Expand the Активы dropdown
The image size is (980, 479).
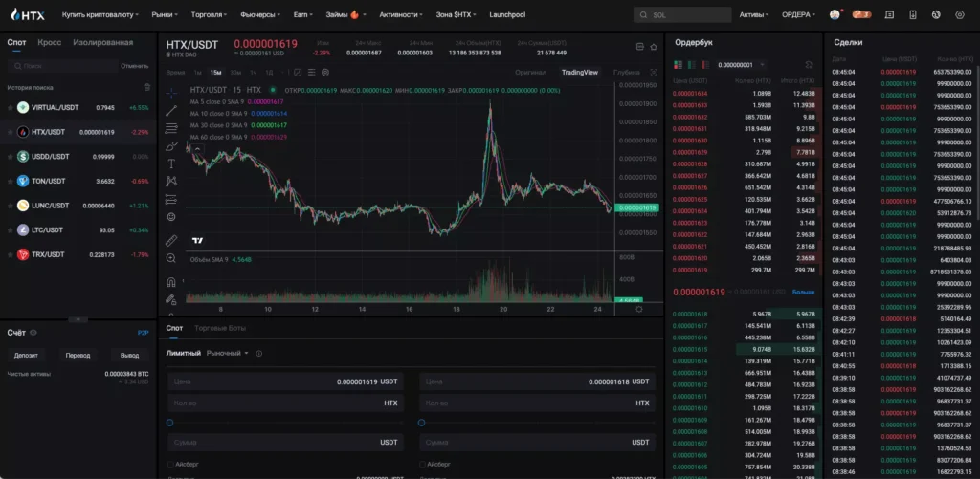click(x=754, y=14)
